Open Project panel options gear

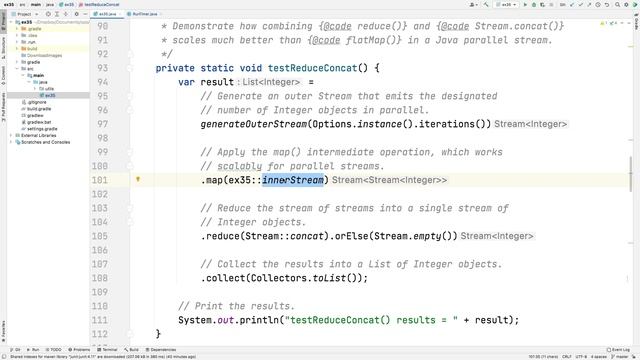tap(76, 14)
